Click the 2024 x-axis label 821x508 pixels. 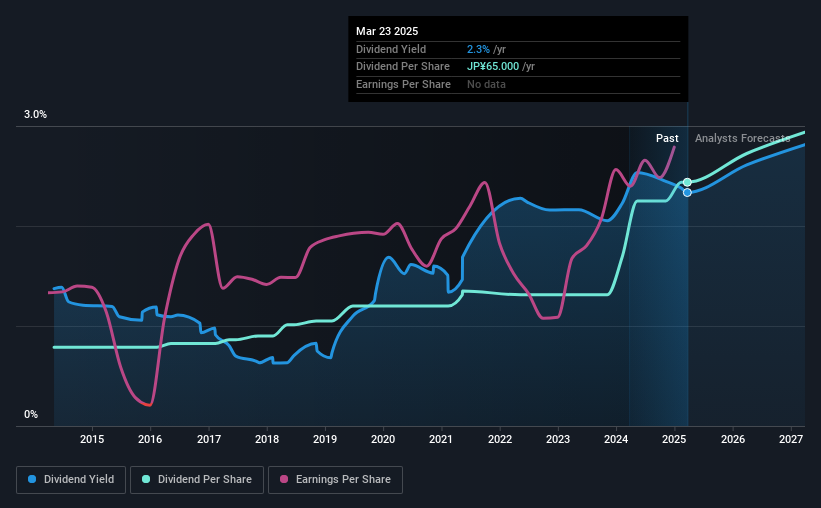pos(616,439)
